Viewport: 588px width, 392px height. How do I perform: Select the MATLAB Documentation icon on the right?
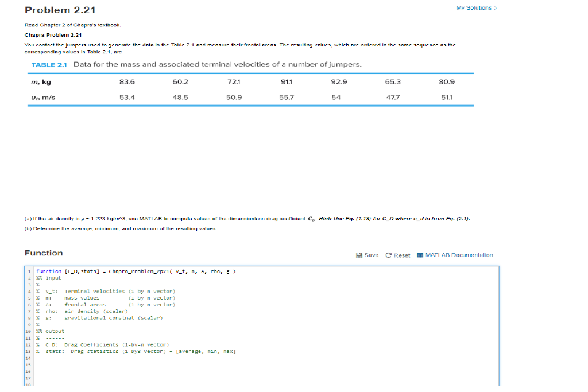pyautogui.click(x=420, y=255)
